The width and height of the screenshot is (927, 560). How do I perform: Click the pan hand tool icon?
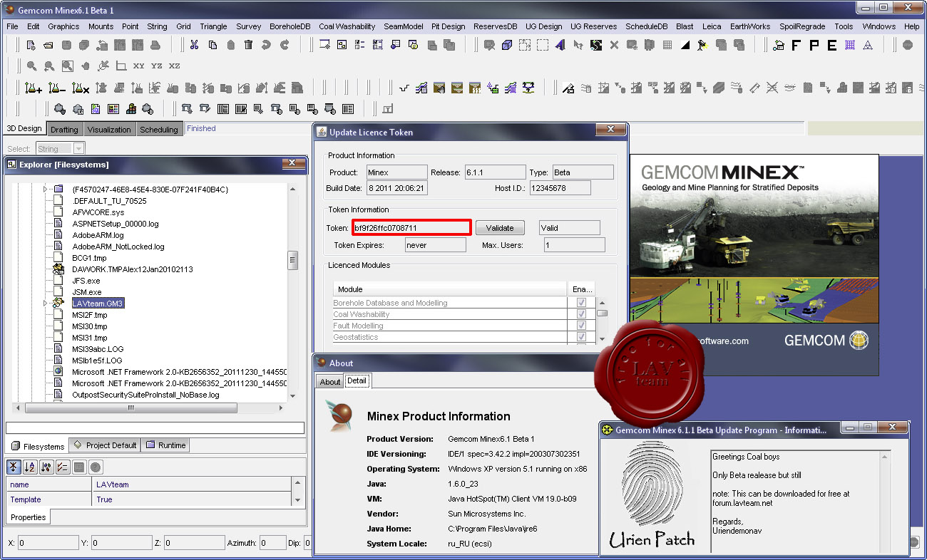[x=86, y=66]
